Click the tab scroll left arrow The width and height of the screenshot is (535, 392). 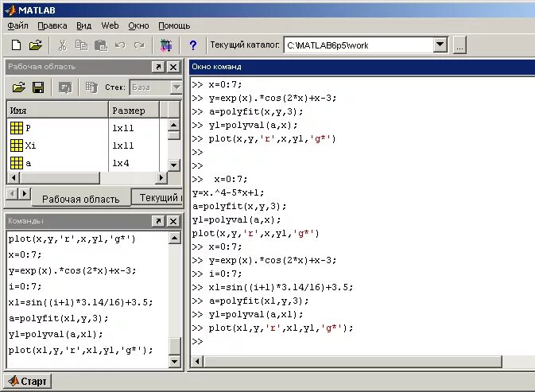coord(12,194)
